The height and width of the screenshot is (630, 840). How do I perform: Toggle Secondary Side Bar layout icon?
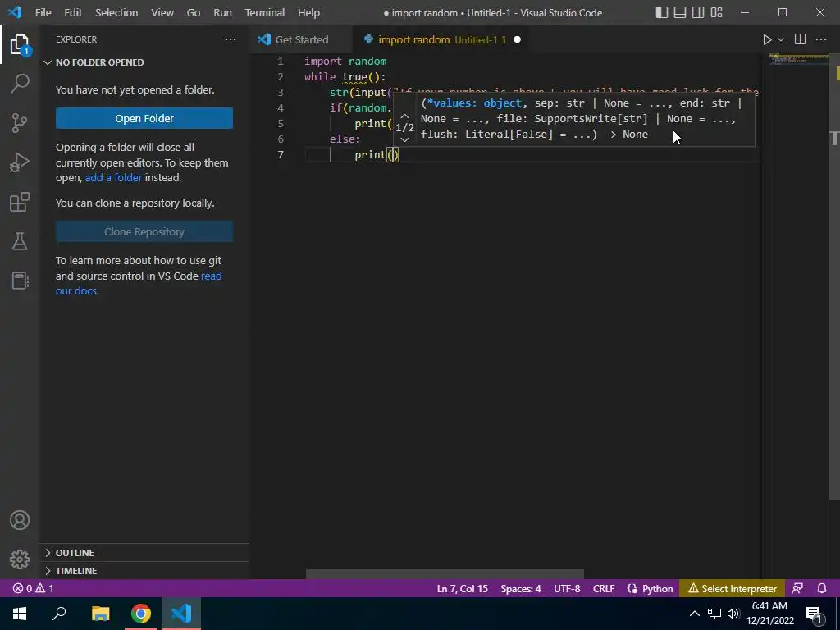(698, 12)
